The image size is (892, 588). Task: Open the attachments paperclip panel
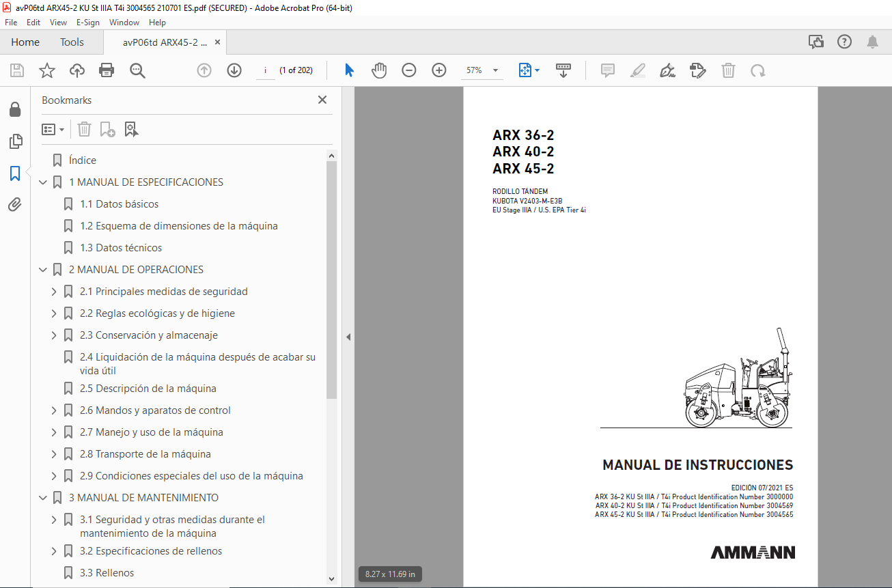(15, 205)
